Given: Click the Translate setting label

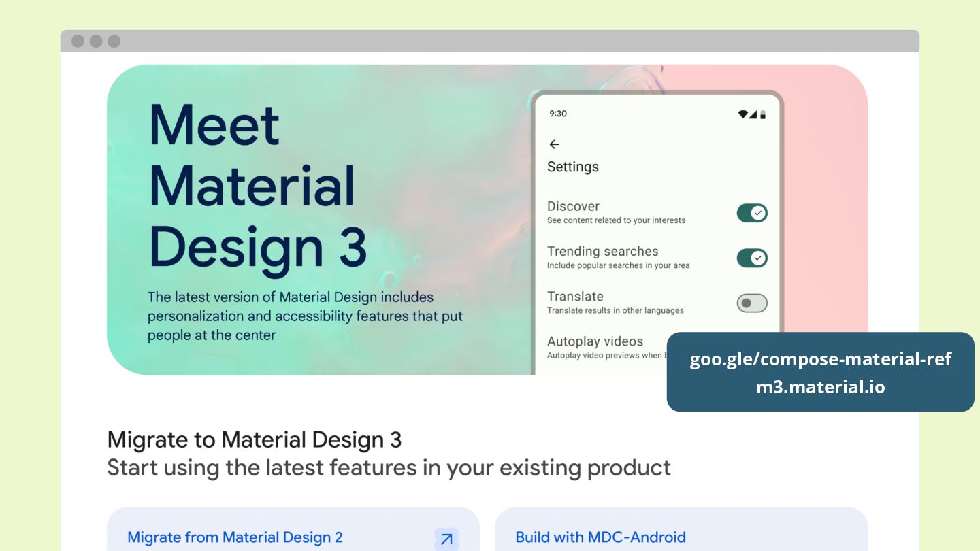Looking at the screenshot, I should 575,296.
